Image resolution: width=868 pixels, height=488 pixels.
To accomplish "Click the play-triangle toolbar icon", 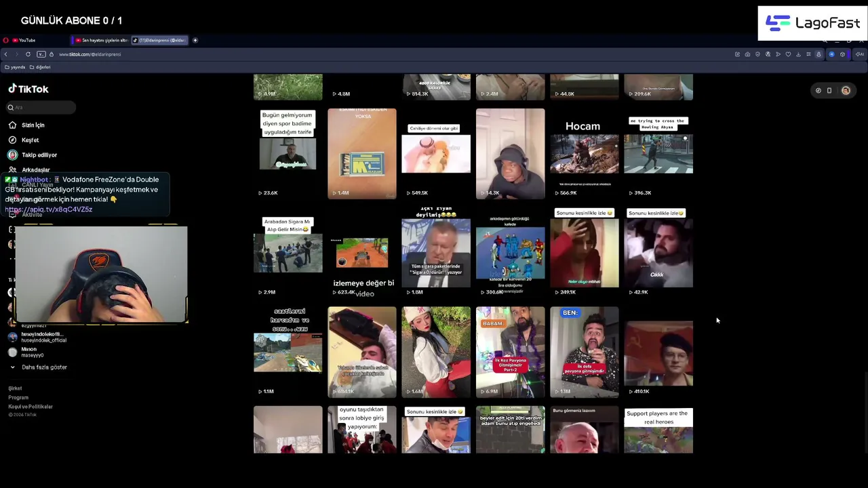I will (x=778, y=54).
